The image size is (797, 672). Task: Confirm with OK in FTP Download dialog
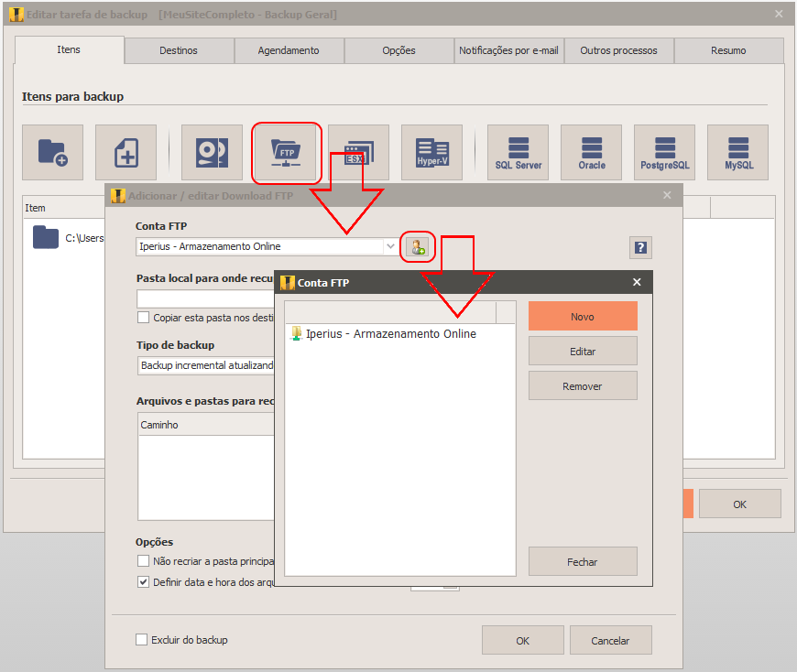point(523,641)
